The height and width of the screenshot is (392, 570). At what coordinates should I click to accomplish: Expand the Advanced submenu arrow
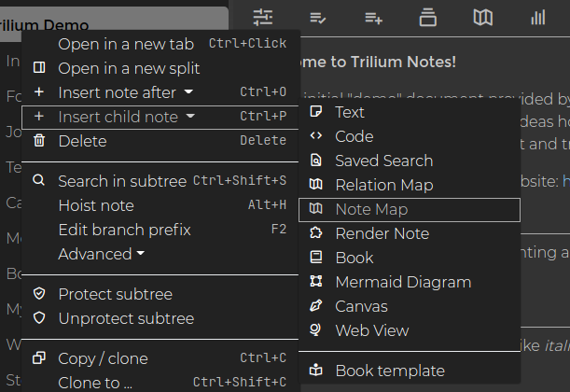click(x=141, y=253)
